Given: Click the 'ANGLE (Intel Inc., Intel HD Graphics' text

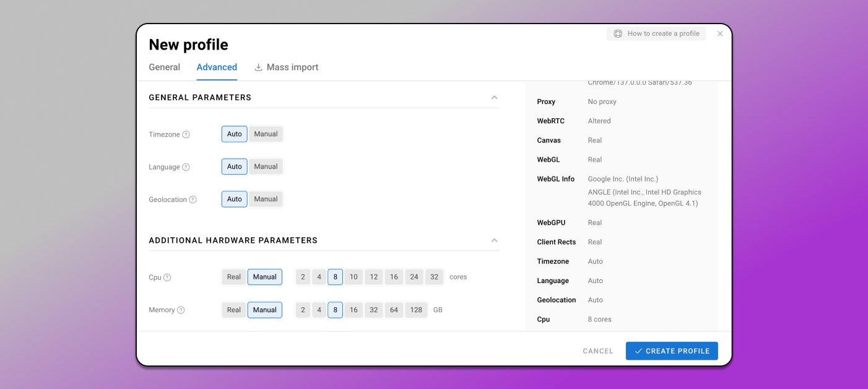Looking at the screenshot, I should coord(644,192).
